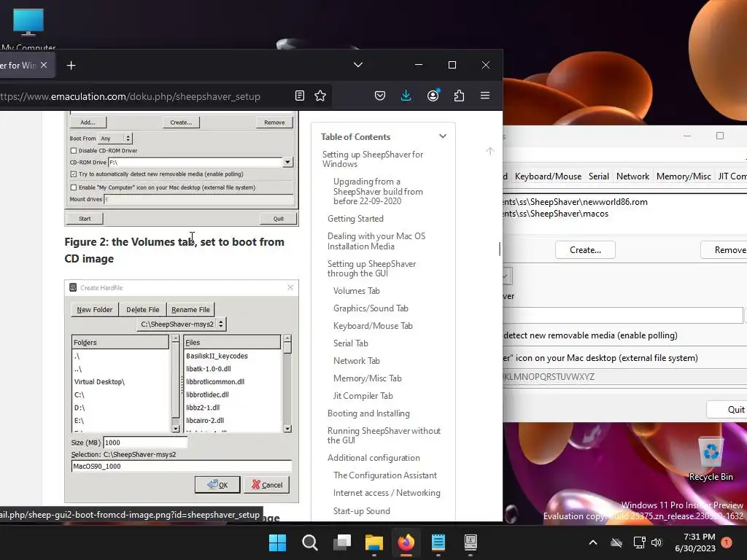Screen dimensions: 747x560
Task: Click Create... button in SheepShaver window
Action: tap(585, 250)
